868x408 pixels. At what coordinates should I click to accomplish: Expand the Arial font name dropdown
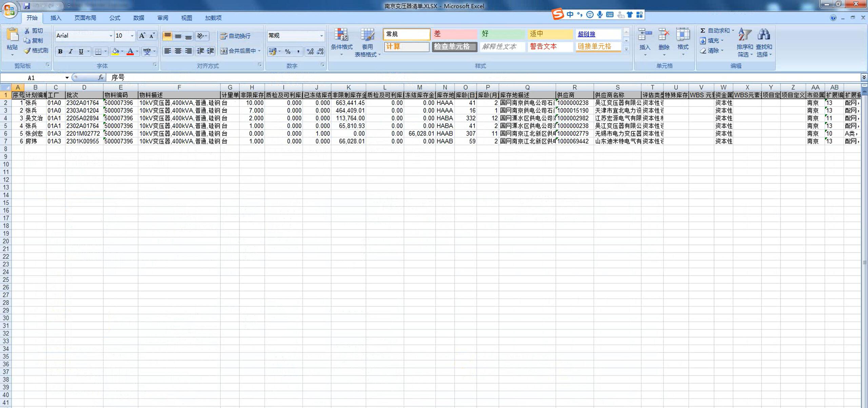111,36
